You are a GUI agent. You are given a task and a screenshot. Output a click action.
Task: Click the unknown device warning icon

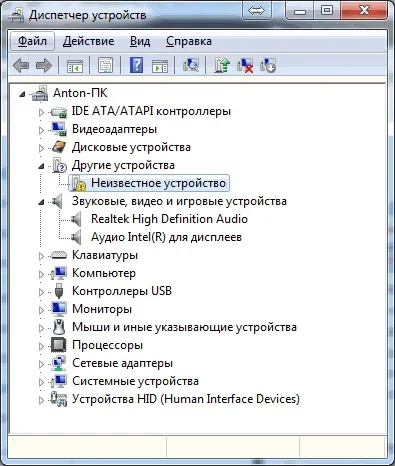(78, 183)
